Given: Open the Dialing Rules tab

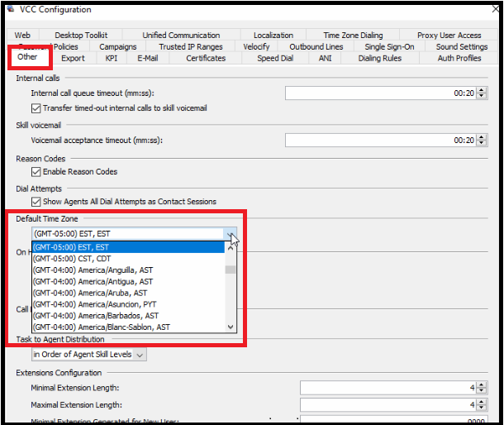Looking at the screenshot, I should (380, 58).
